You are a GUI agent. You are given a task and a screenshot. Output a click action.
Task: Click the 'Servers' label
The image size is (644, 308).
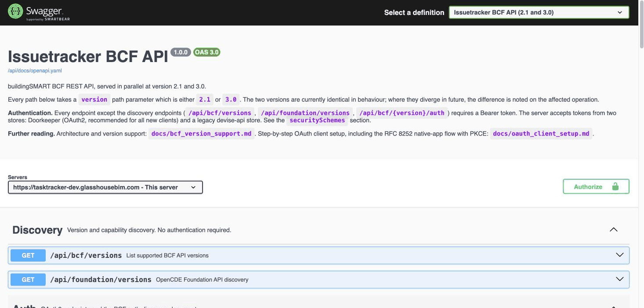click(18, 177)
